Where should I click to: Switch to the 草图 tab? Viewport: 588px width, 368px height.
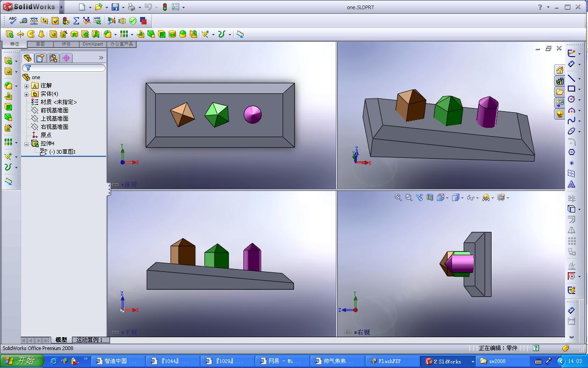point(40,44)
